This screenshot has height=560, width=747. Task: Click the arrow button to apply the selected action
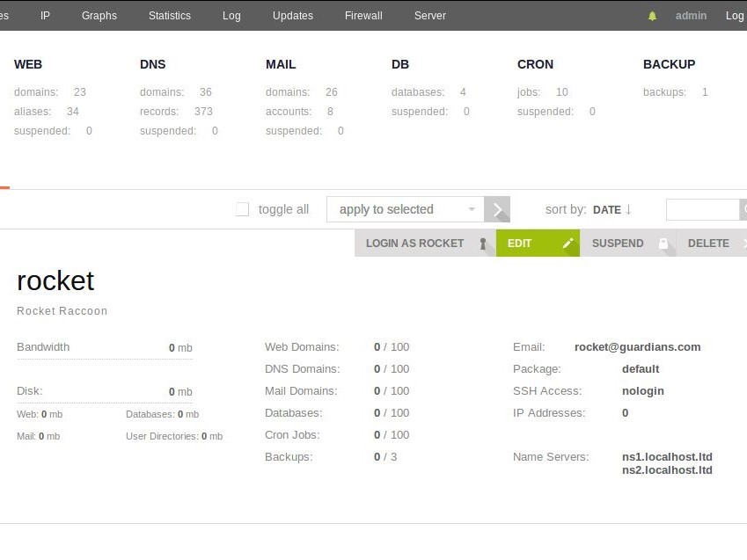point(497,209)
